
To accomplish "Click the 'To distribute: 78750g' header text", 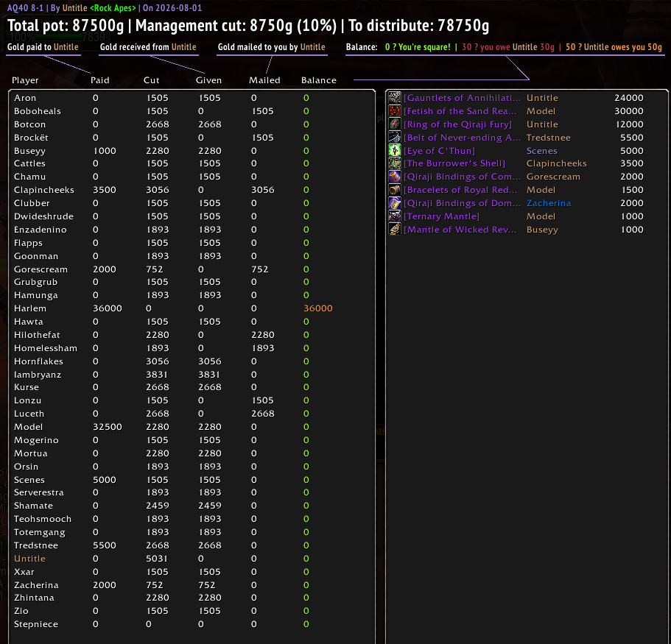I will [418, 26].
